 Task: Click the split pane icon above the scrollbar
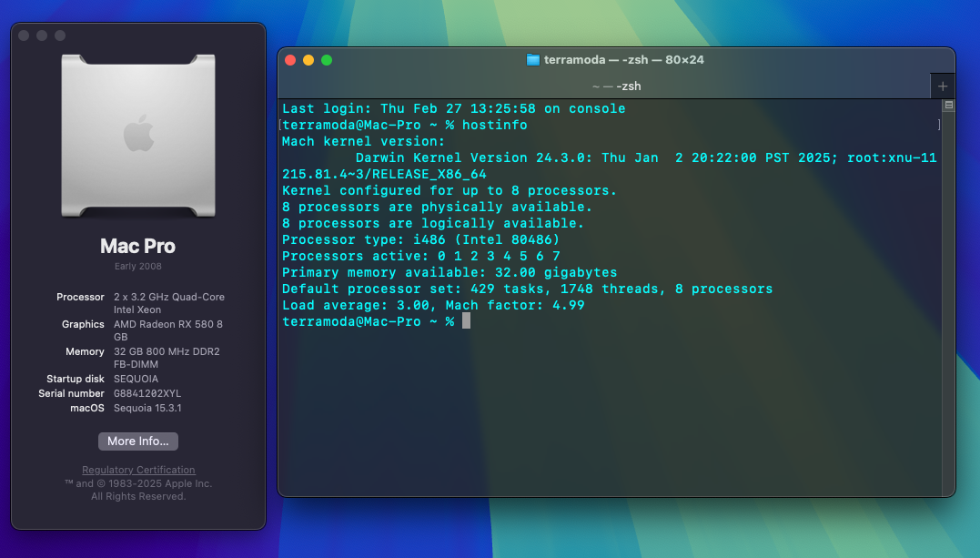(949, 105)
